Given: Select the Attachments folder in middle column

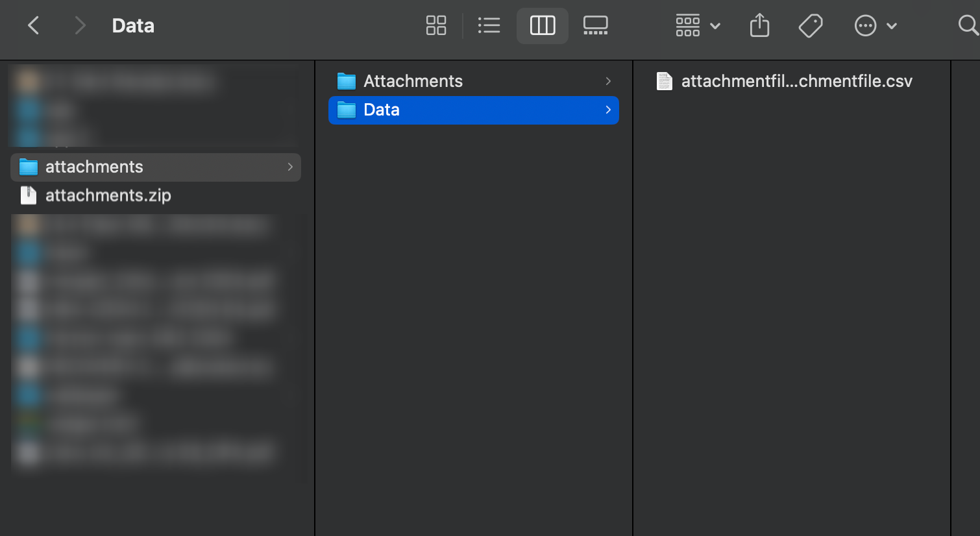Looking at the screenshot, I should coord(413,81).
